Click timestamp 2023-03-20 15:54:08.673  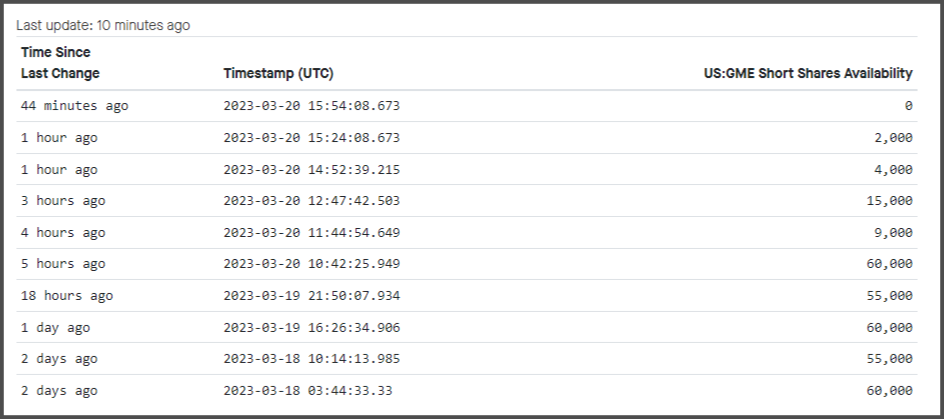pos(311,106)
